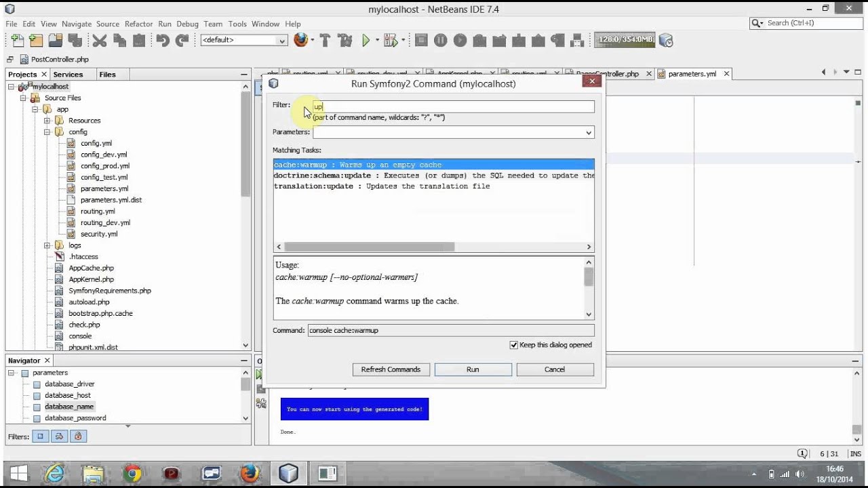This screenshot has height=488, width=868.
Task: Click the Paste clipboard toolbar icon
Action: tap(139, 41)
